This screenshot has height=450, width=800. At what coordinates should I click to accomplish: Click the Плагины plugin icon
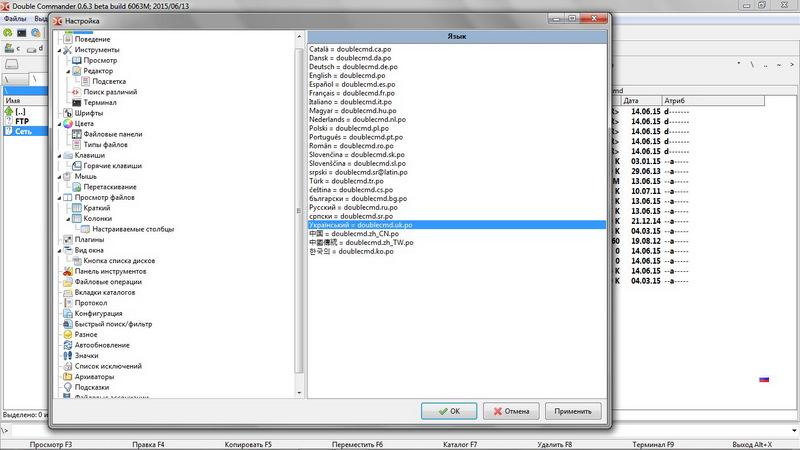coord(68,239)
